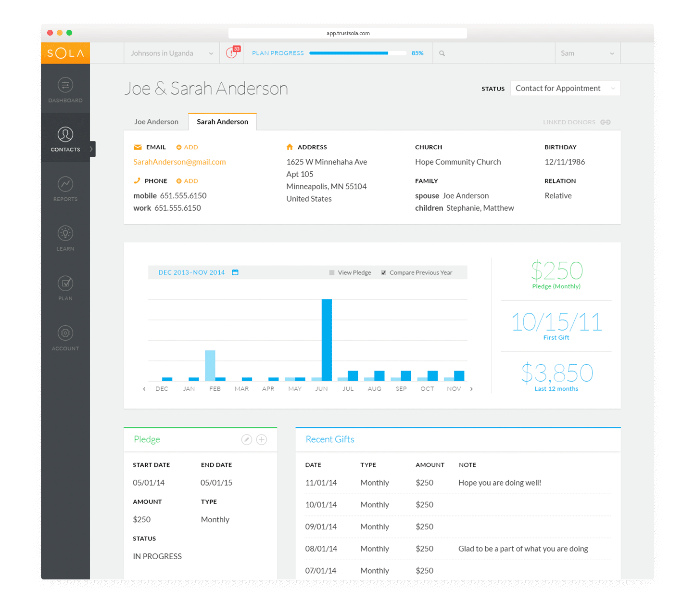This screenshot has height=616, width=695.
Task: Select the DEC 2013-NOV 2014 date range
Action: tap(191, 272)
